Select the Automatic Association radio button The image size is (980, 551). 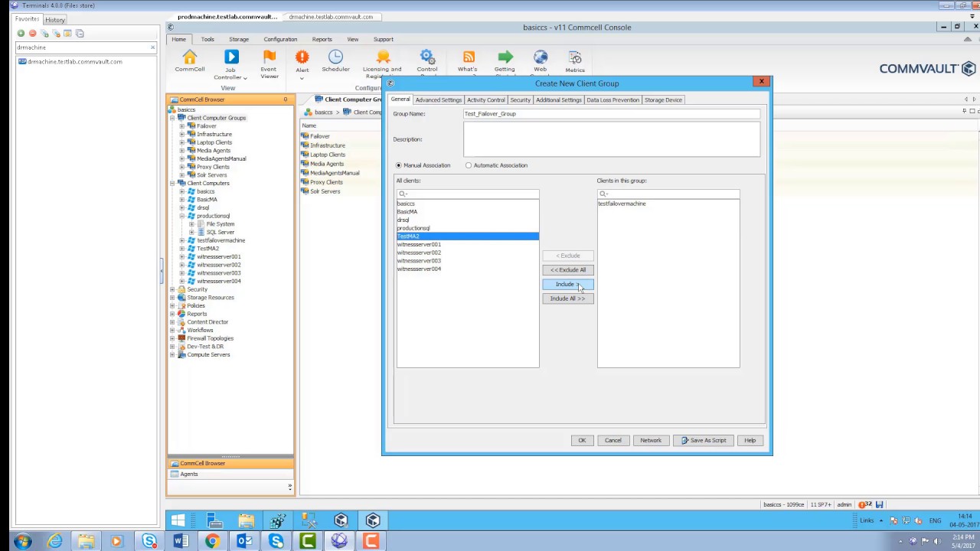[469, 165]
